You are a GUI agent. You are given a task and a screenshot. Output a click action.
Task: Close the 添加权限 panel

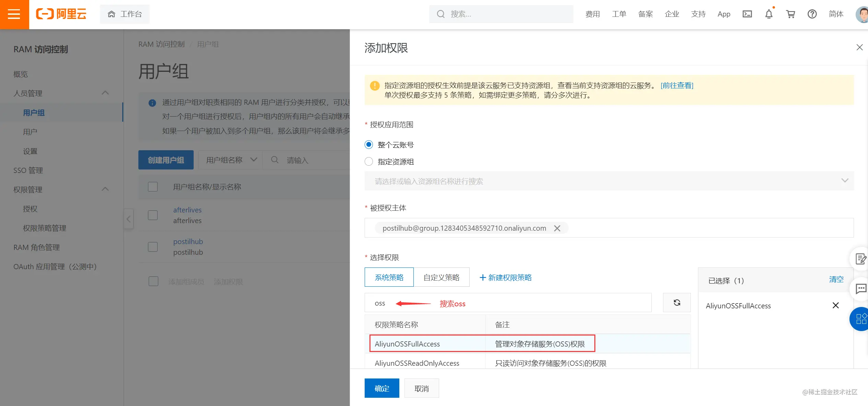point(859,47)
